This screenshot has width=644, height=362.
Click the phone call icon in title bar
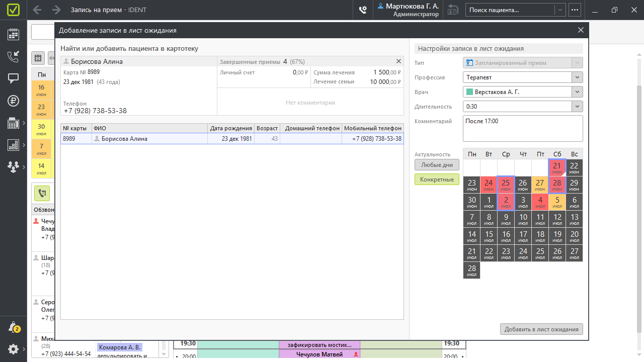[363, 10]
